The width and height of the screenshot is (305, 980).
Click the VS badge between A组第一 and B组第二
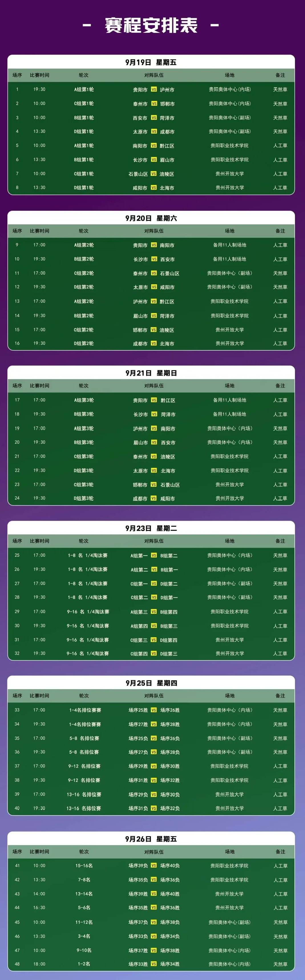pos(154,555)
